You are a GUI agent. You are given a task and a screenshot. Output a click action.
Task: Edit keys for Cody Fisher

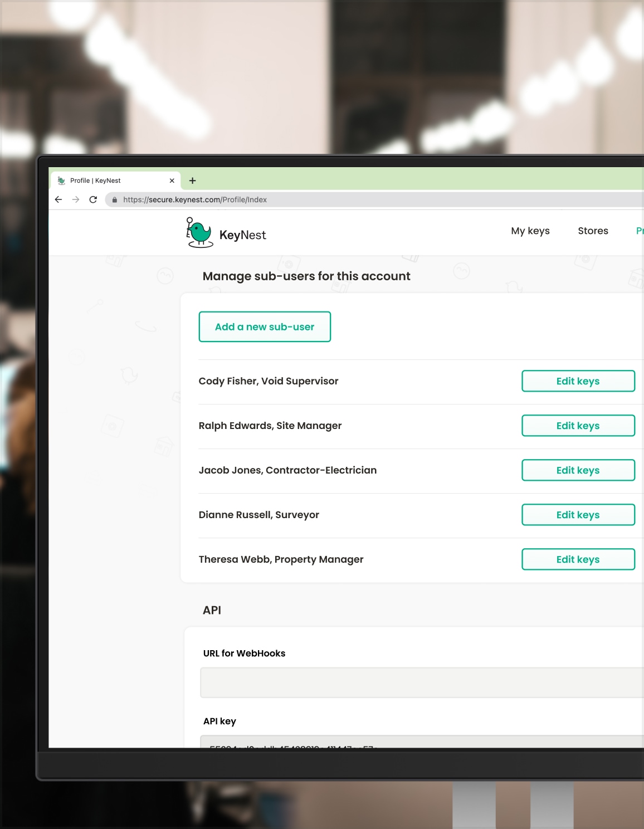pos(578,381)
